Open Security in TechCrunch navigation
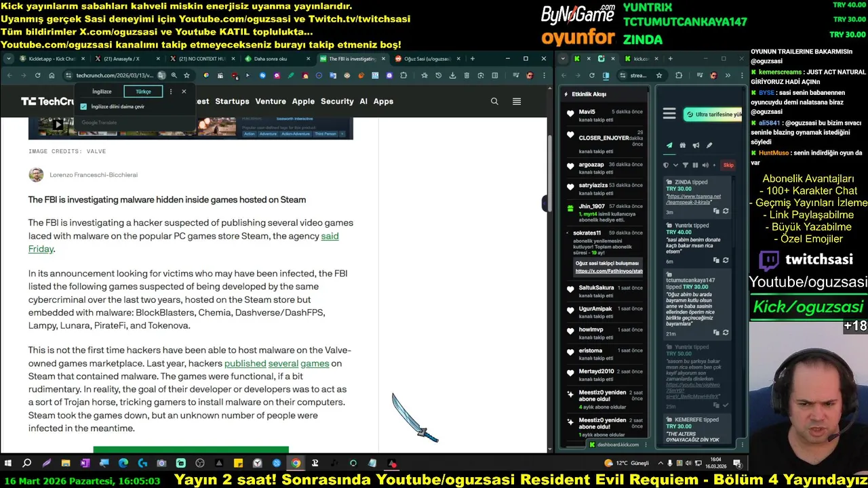The image size is (868, 488). (337, 101)
